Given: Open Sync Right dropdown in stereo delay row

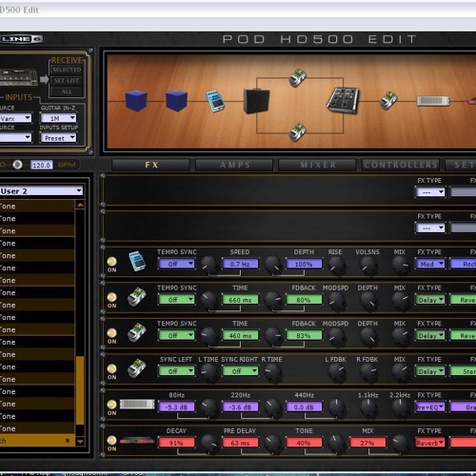Looking at the screenshot, I should point(240,371).
